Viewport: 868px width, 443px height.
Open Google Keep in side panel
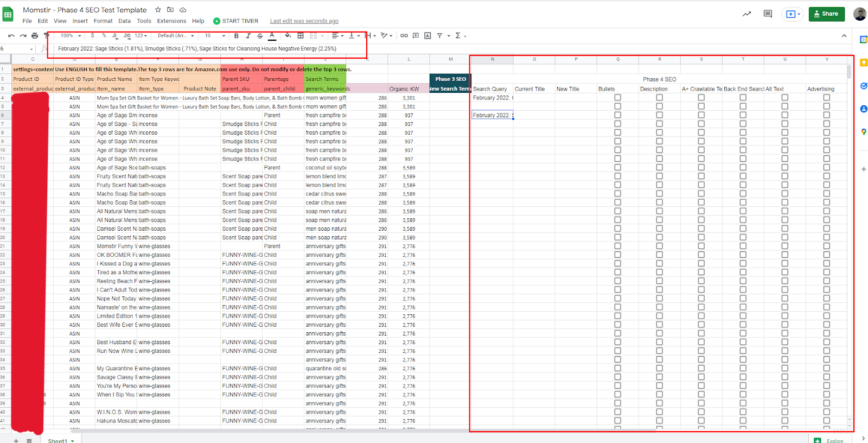863,62
